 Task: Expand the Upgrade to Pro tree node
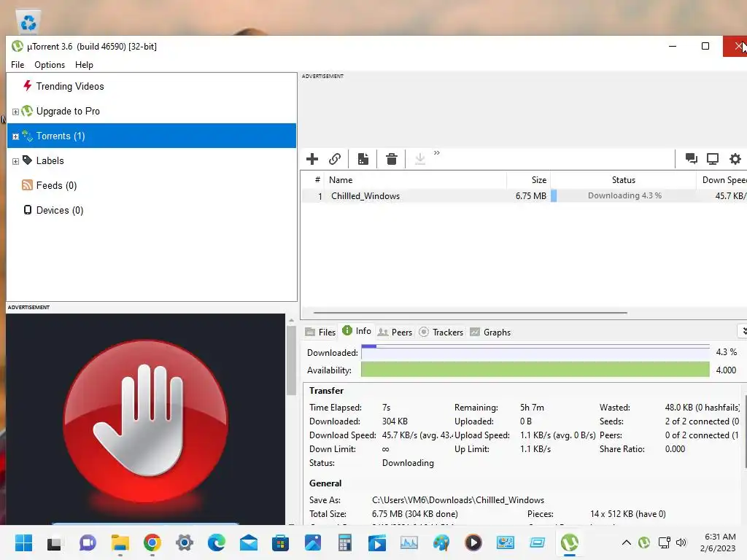coord(15,112)
